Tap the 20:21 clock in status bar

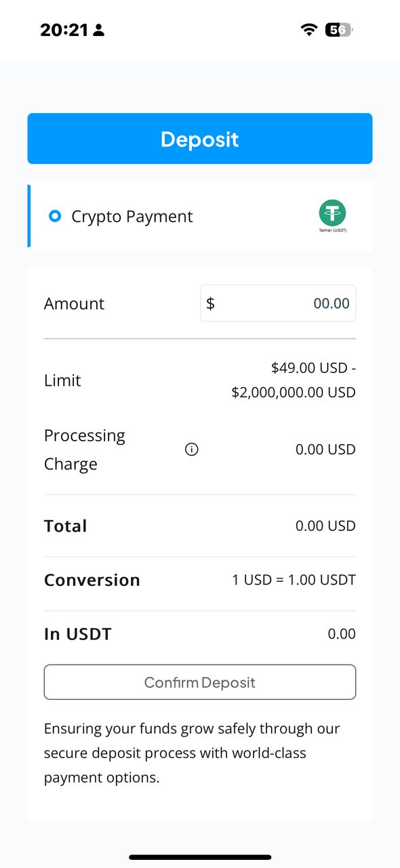(64, 30)
